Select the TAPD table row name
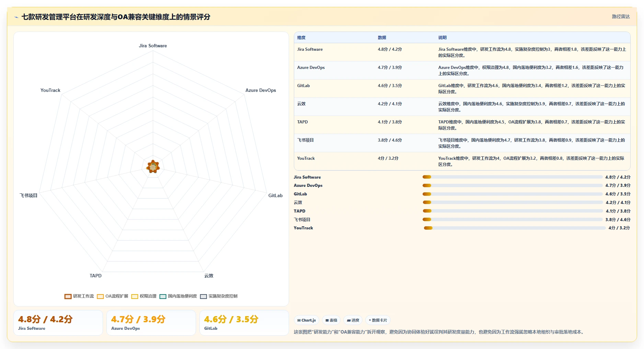This screenshot has height=349, width=644. [302, 122]
